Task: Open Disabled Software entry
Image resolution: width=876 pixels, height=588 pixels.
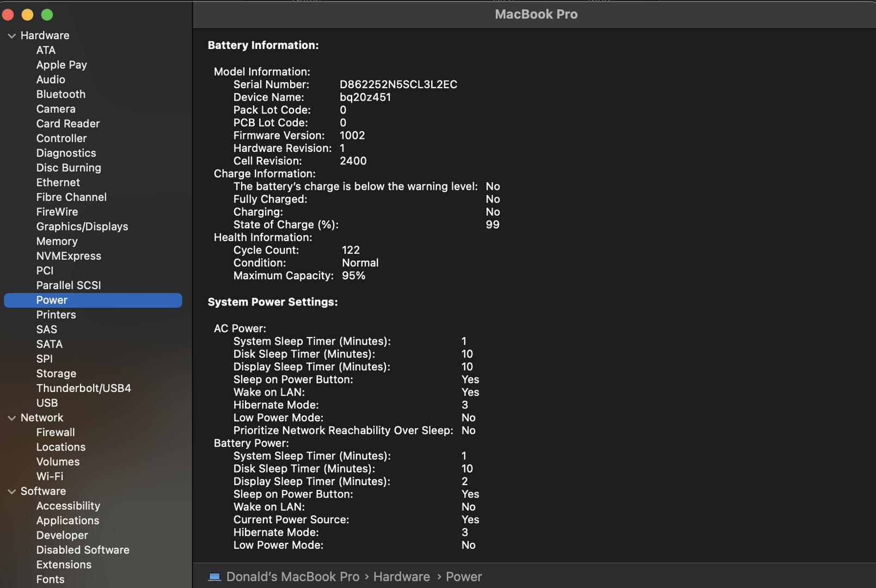Action: click(83, 550)
